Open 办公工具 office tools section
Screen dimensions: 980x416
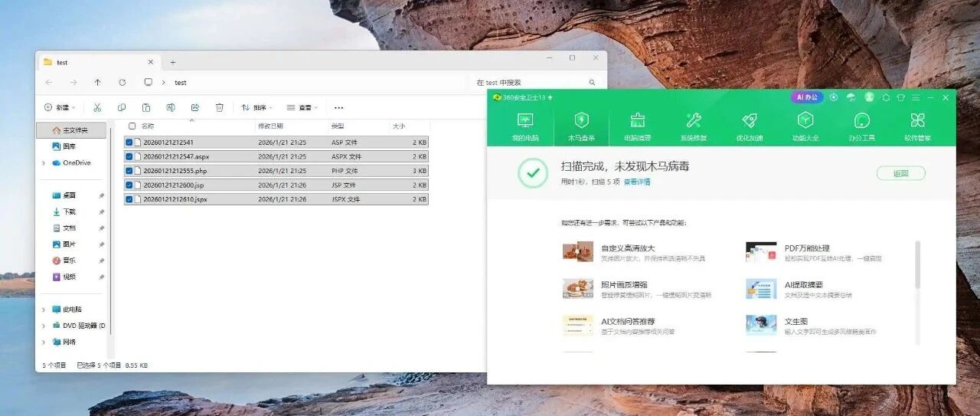click(x=861, y=127)
